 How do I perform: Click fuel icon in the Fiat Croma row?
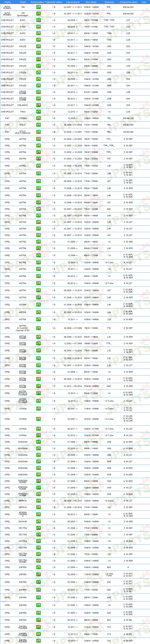coord(38,118)
